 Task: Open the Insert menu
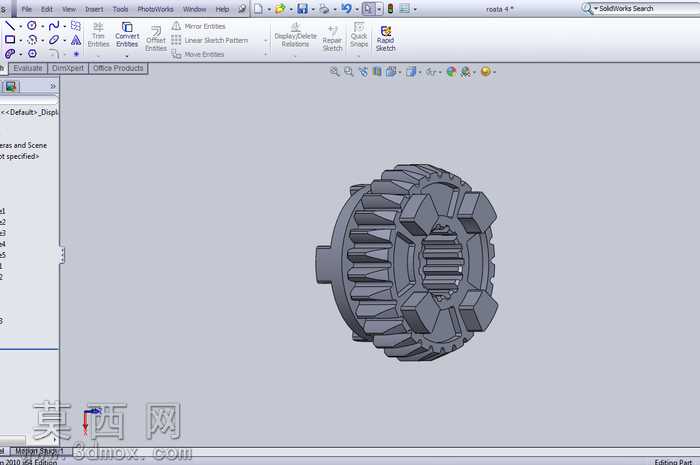click(x=94, y=9)
